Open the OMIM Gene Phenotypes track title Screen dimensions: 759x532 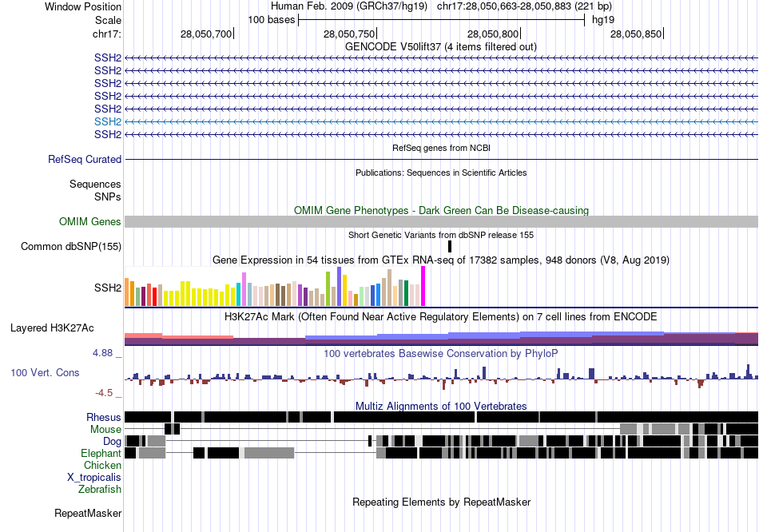pyautogui.click(x=441, y=211)
